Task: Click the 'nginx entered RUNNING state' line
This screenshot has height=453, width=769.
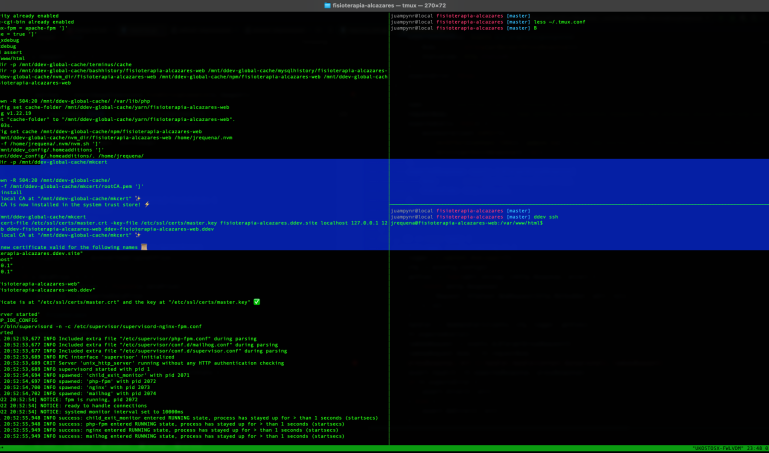Action: pyautogui.click(x=170, y=430)
